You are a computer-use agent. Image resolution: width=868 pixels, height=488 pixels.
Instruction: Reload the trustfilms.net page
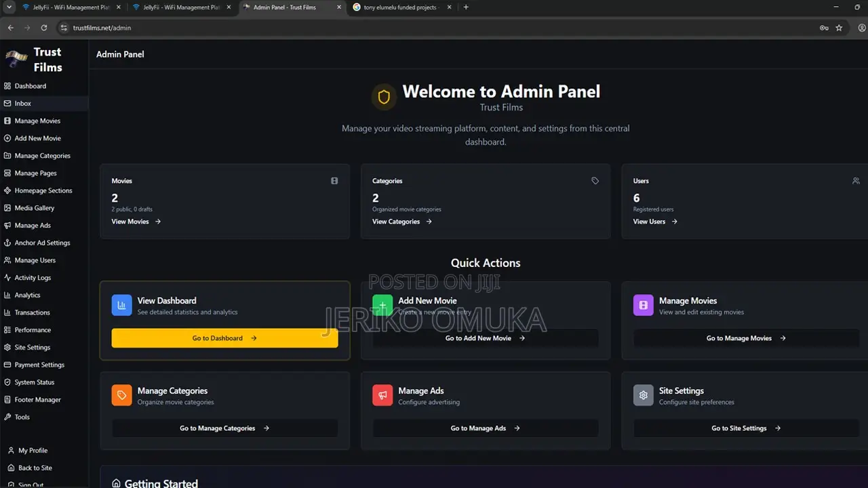tap(44, 28)
